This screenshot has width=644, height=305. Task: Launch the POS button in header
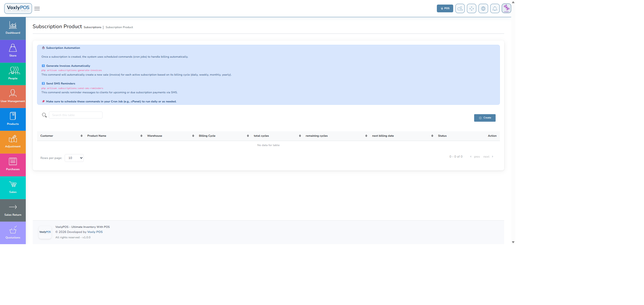pos(445,9)
